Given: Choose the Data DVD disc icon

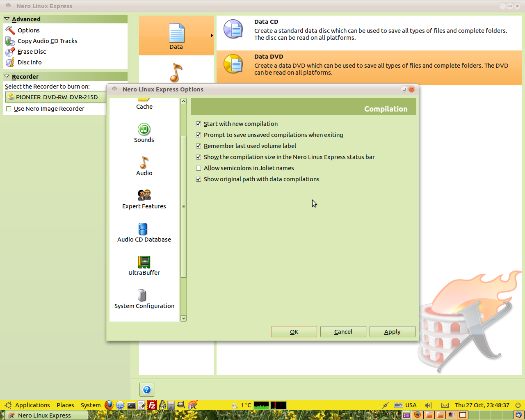Looking at the screenshot, I should [233, 64].
